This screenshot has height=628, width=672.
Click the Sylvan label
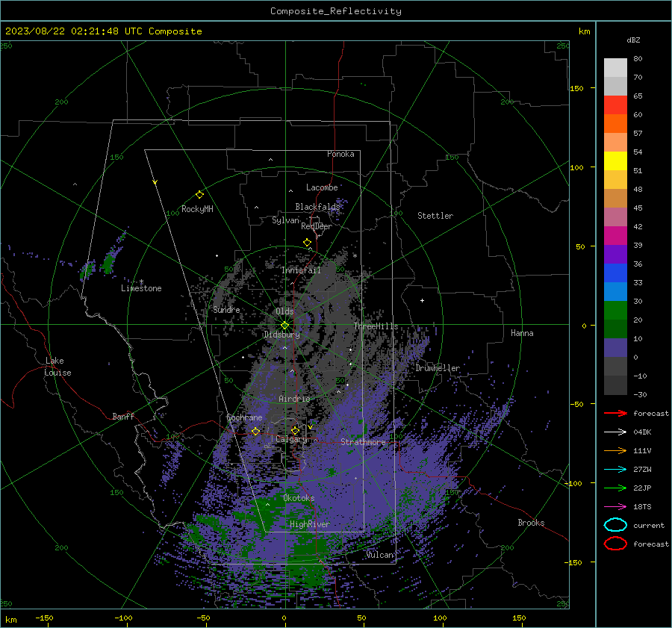coord(285,220)
